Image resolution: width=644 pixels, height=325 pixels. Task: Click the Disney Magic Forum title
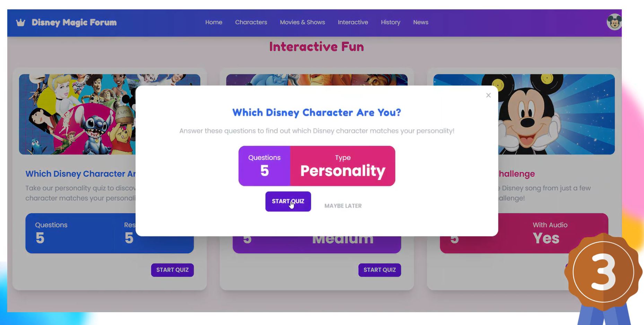coord(74,23)
